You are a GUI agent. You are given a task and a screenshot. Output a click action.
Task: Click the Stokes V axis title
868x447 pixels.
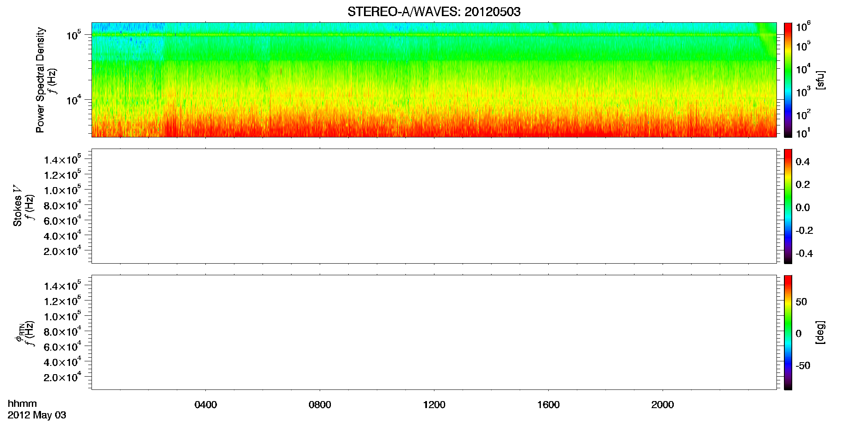coord(18,206)
